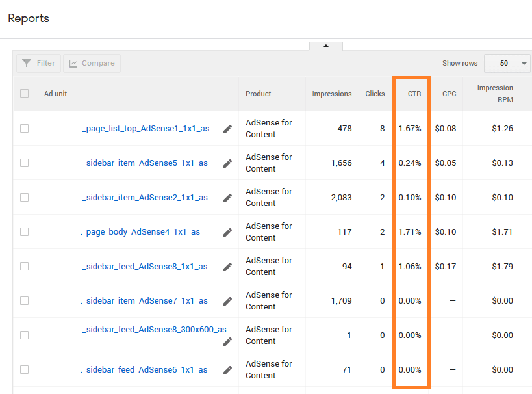The height and width of the screenshot is (394, 532).
Task: Click the $0.13 Impression RPM value
Action: pos(503,163)
